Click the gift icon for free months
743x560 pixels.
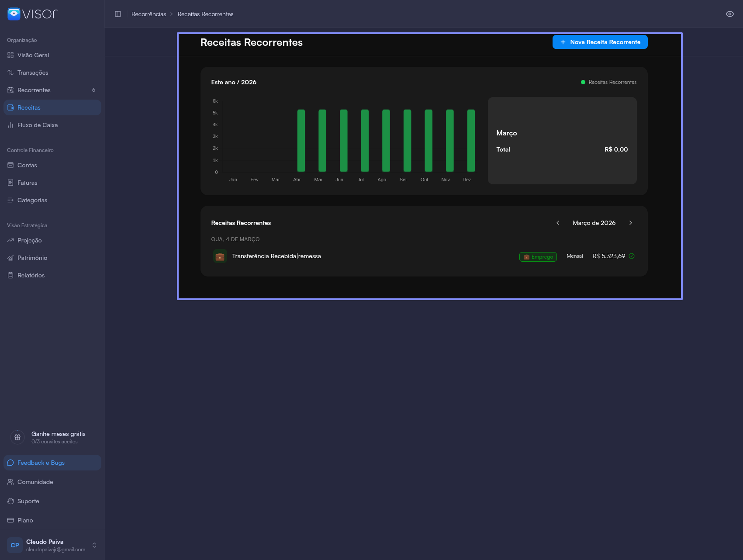pos(17,437)
